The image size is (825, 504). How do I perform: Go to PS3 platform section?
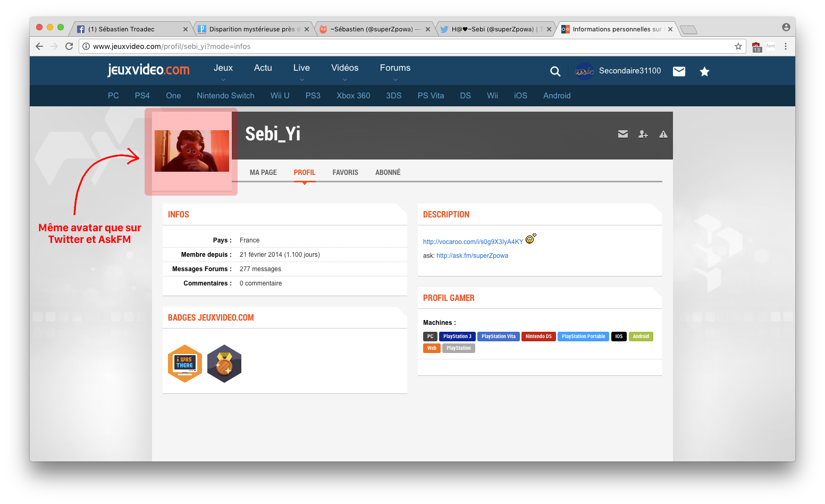313,96
